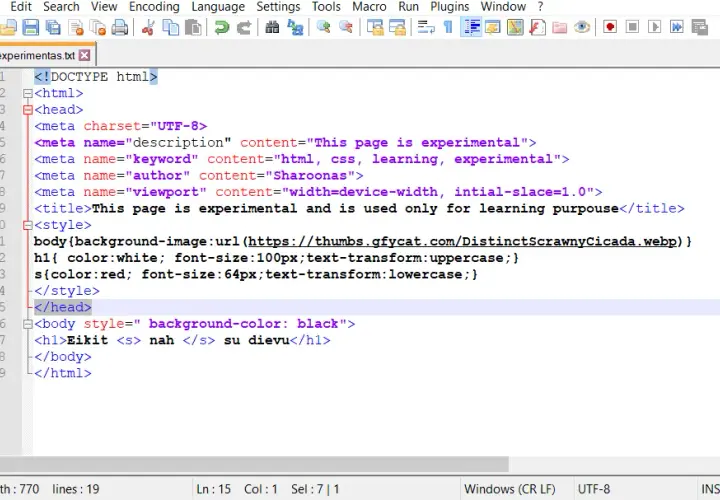This screenshot has height=500, width=720.
Task: Click the horizontal scrollbar thumb
Action: point(254,464)
